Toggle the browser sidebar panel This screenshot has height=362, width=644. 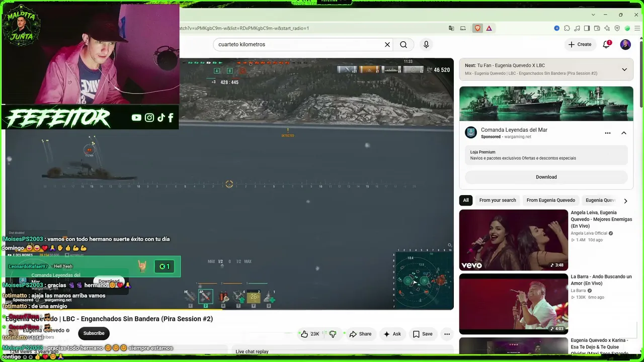587,28
